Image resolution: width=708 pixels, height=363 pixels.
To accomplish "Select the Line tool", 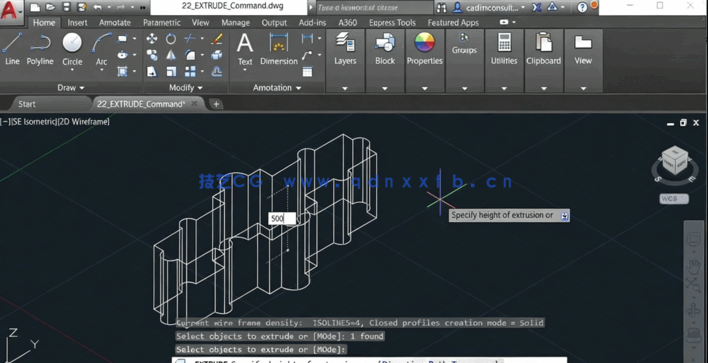I will [12, 49].
